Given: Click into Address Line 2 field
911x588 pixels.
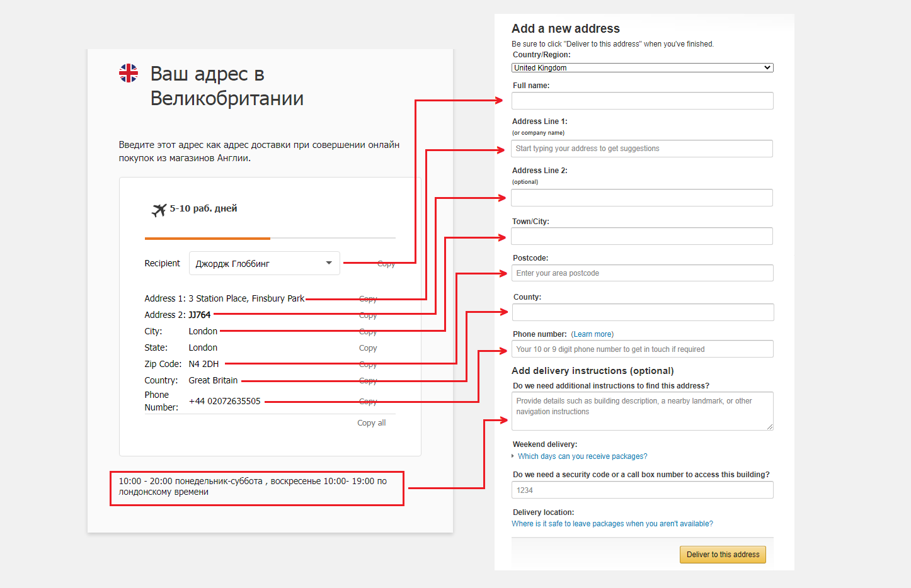Looking at the screenshot, I should click(x=642, y=198).
